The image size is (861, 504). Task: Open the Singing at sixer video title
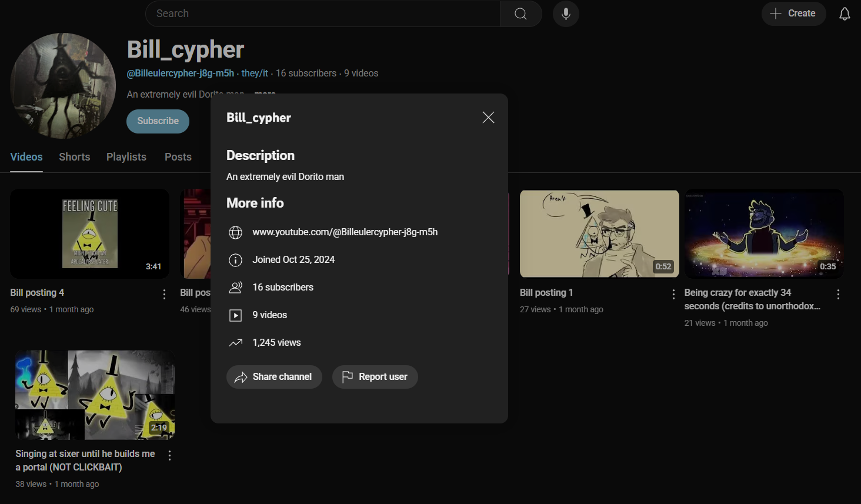(x=85, y=460)
